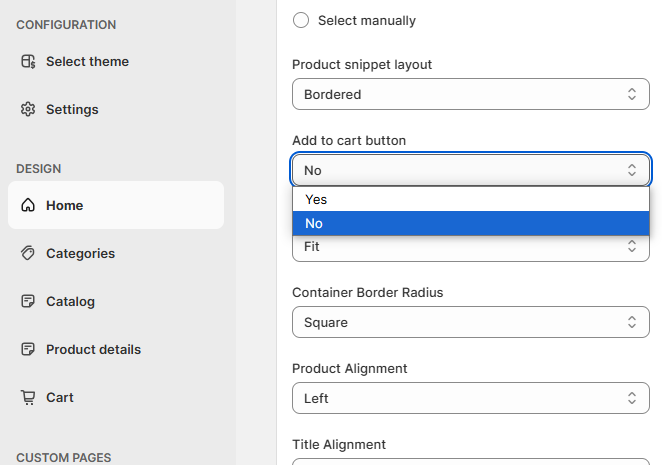Click the Left dropdown chevron arrows
662x465 pixels.
click(632, 398)
